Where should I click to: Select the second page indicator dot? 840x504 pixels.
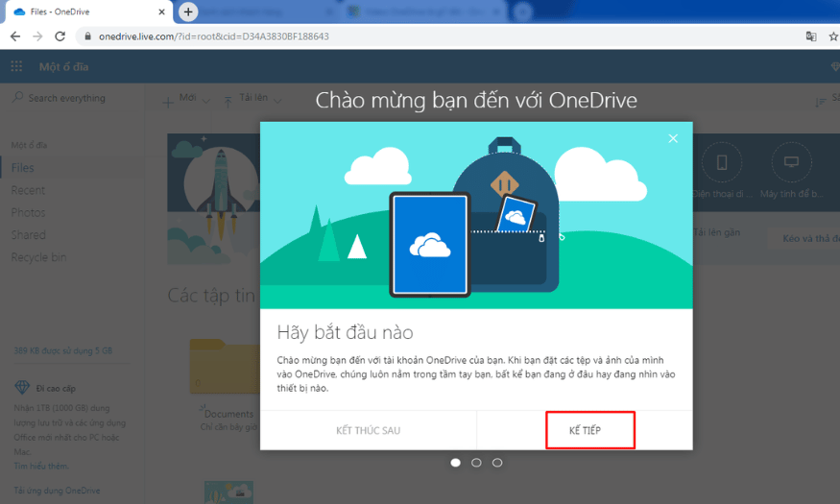pyautogui.click(x=476, y=462)
